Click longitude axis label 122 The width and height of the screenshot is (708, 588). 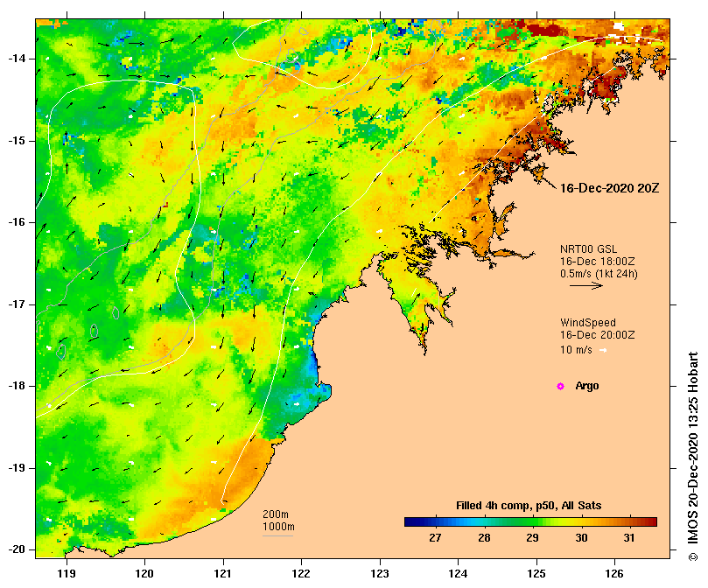(301, 574)
